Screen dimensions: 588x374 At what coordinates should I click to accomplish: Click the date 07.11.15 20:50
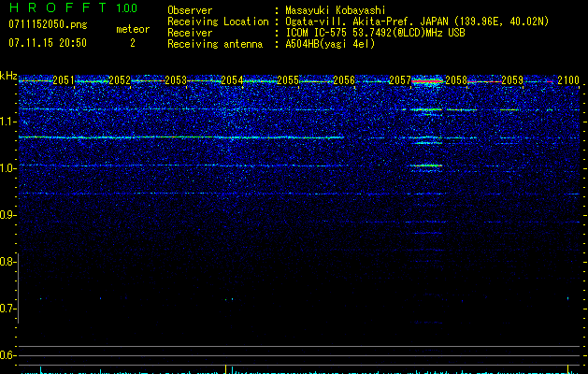click(x=48, y=43)
